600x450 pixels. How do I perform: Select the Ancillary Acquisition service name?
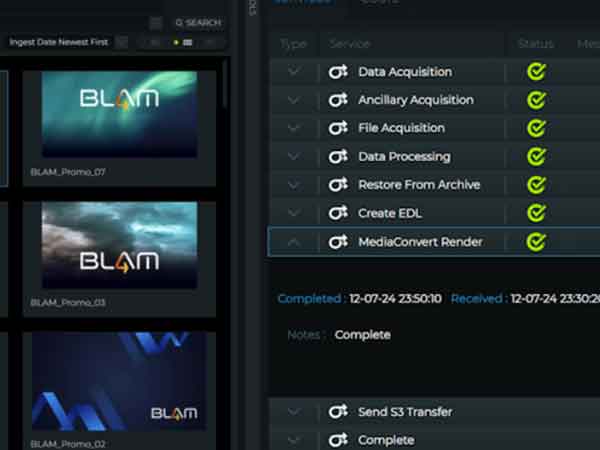(x=416, y=100)
